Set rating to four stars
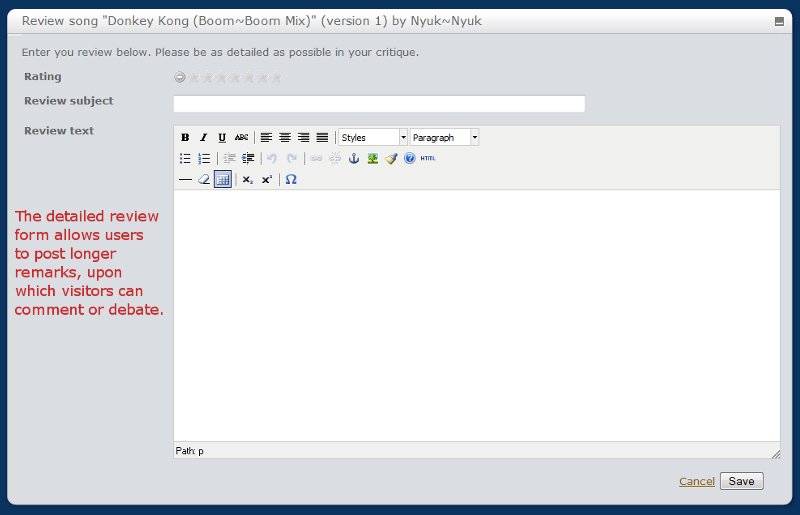 point(235,78)
